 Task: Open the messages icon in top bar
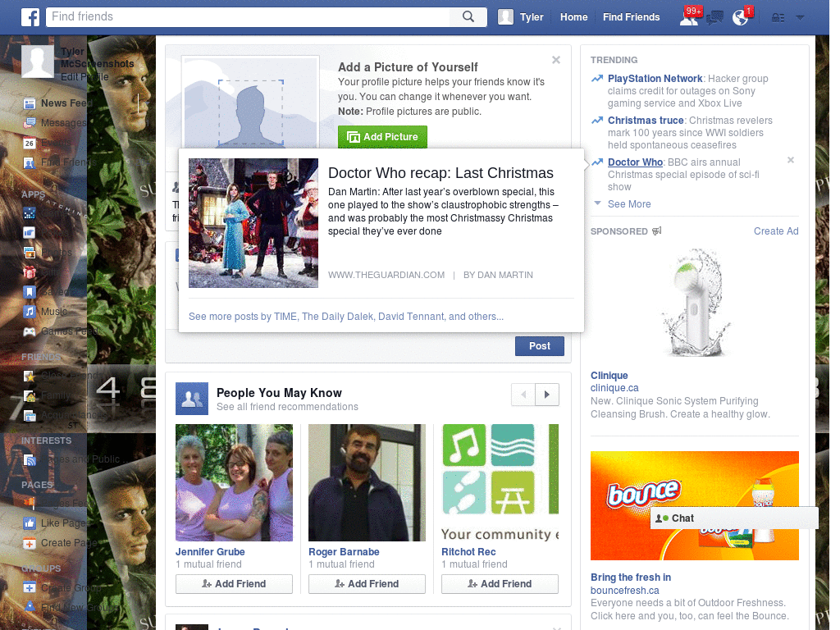click(x=714, y=18)
